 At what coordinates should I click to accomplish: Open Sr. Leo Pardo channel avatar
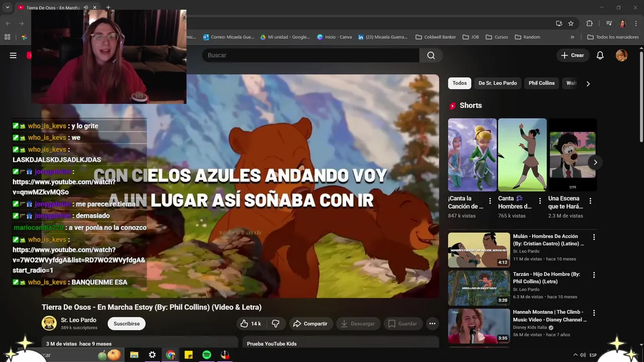click(49, 323)
